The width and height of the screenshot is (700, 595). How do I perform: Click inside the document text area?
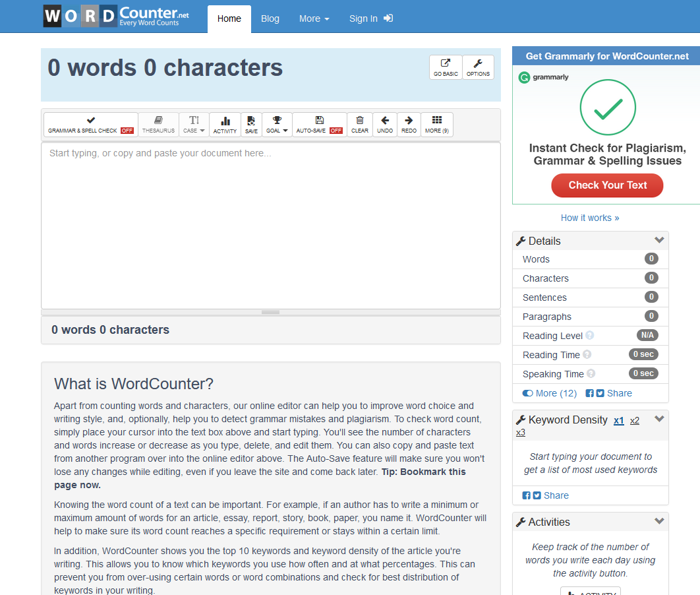pyautogui.click(x=270, y=226)
